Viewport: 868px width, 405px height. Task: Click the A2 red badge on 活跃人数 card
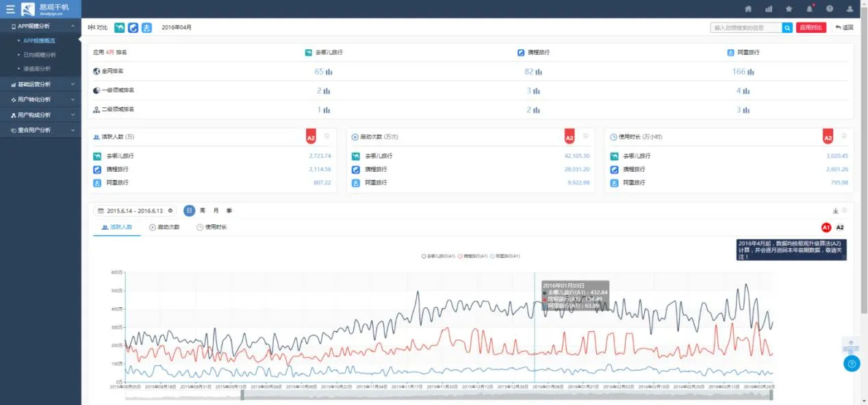311,137
